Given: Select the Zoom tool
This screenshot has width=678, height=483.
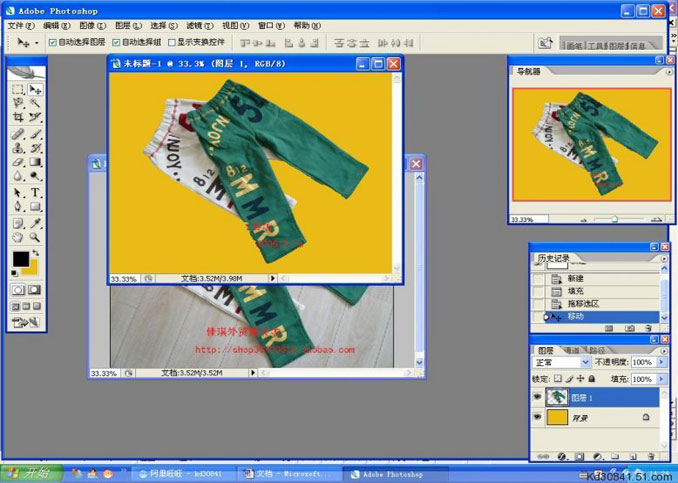Looking at the screenshot, I should pos(35,237).
